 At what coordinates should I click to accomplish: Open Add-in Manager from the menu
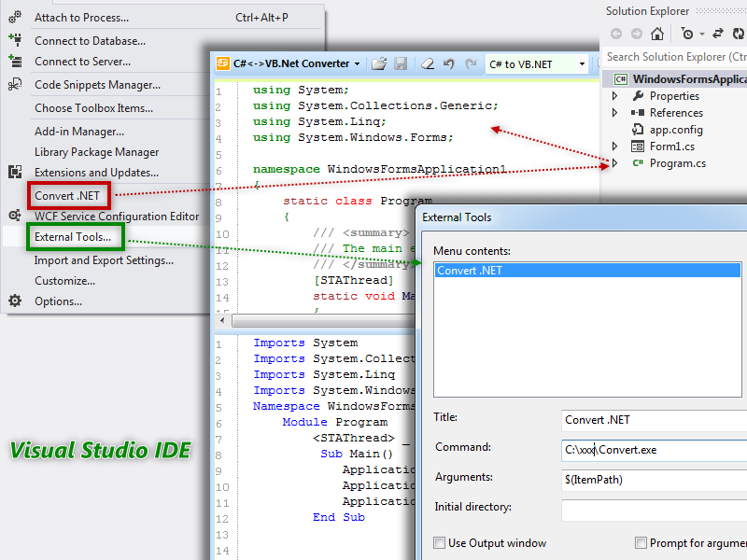click(x=79, y=131)
